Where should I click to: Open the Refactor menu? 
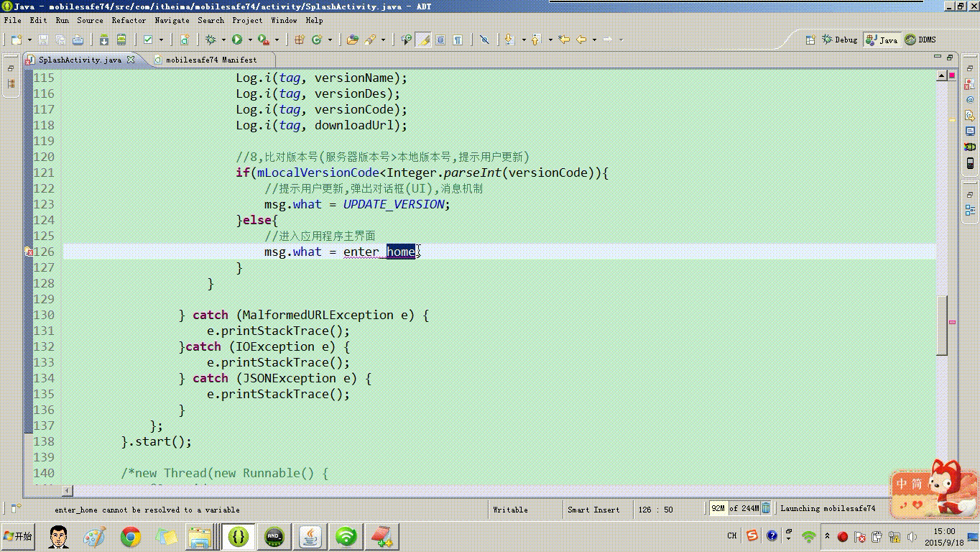[129, 20]
